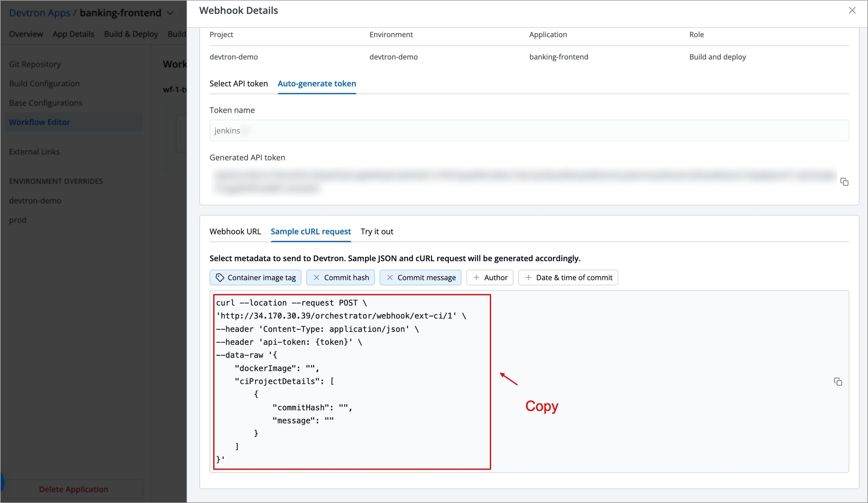Switch to Webhook URL tab

(235, 232)
